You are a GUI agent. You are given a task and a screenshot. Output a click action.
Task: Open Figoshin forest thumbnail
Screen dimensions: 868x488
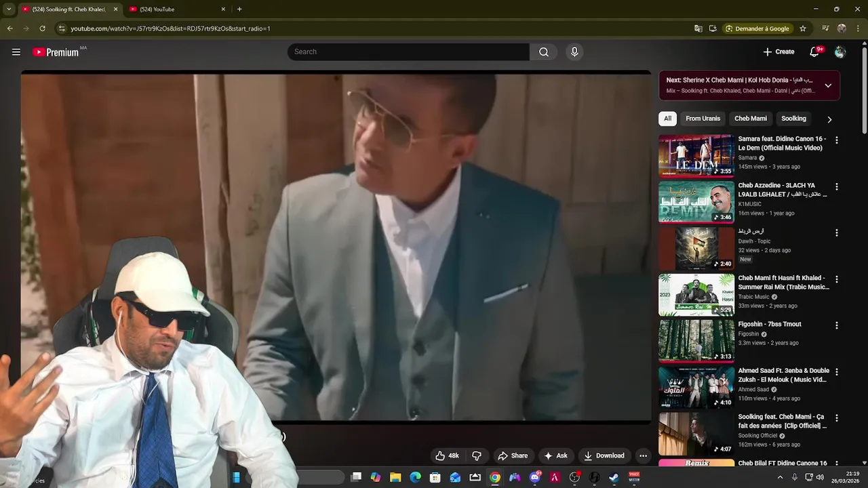(x=696, y=341)
